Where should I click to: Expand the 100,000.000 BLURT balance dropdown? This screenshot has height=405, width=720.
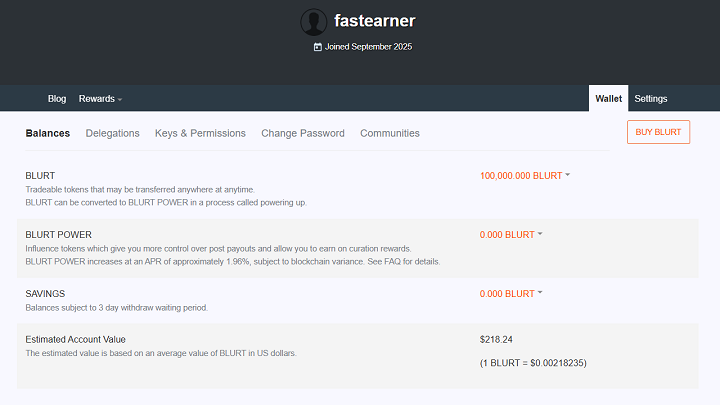click(x=525, y=176)
